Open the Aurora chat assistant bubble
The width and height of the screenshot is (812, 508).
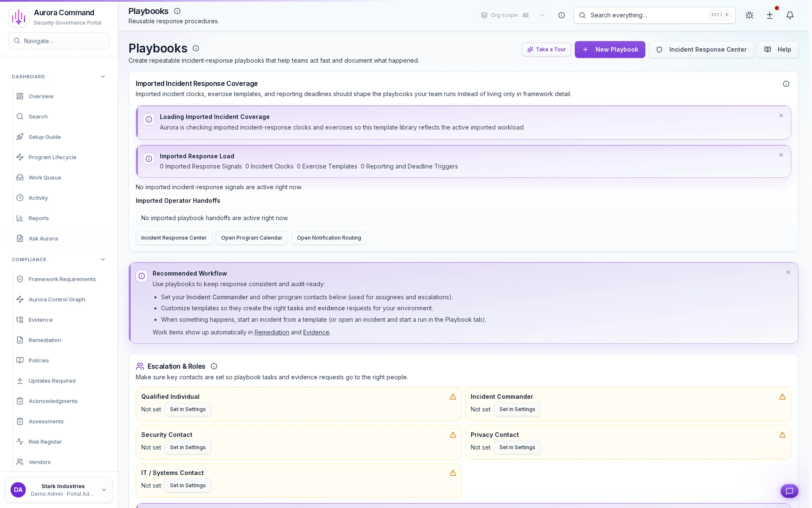(x=790, y=491)
